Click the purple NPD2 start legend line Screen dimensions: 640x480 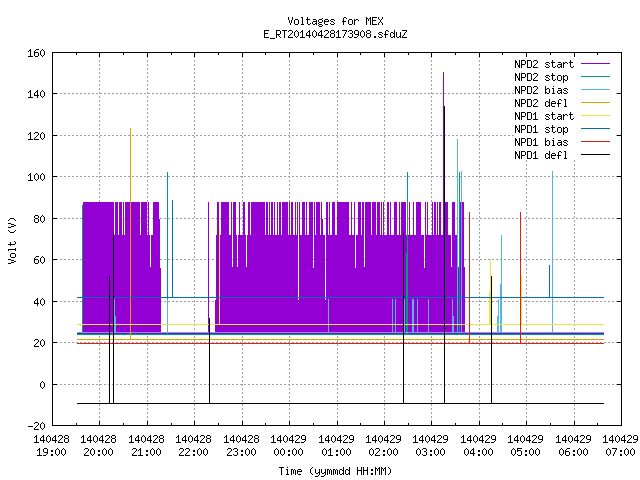pos(596,64)
